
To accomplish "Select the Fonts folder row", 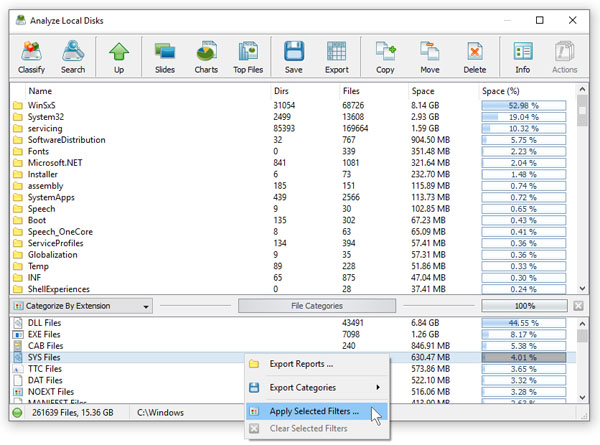I will [x=293, y=151].
